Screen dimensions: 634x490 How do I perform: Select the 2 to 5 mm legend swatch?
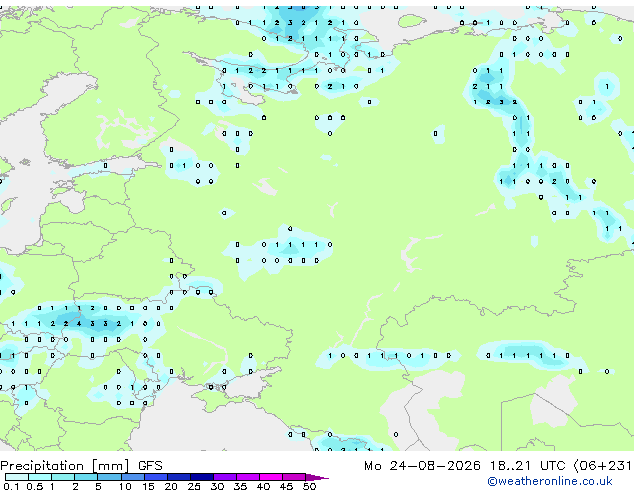click(x=86, y=477)
